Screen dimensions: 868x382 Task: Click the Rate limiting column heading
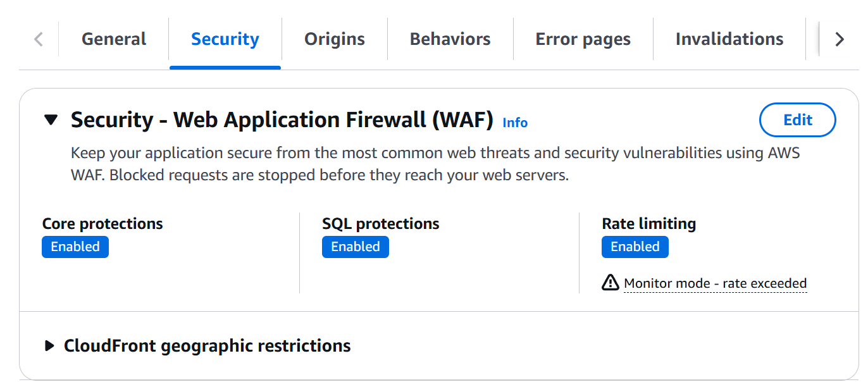(x=648, y=223)
